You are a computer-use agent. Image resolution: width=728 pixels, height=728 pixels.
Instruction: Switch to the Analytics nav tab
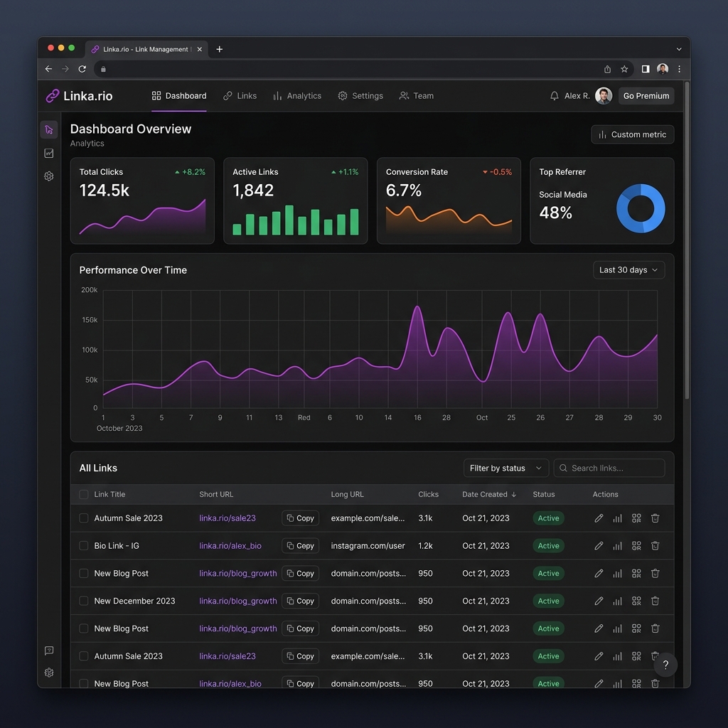point(297,96)
